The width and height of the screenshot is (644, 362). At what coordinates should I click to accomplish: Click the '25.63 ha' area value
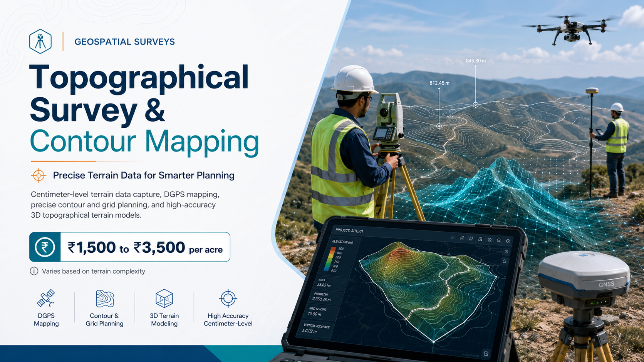pos(324,285)
